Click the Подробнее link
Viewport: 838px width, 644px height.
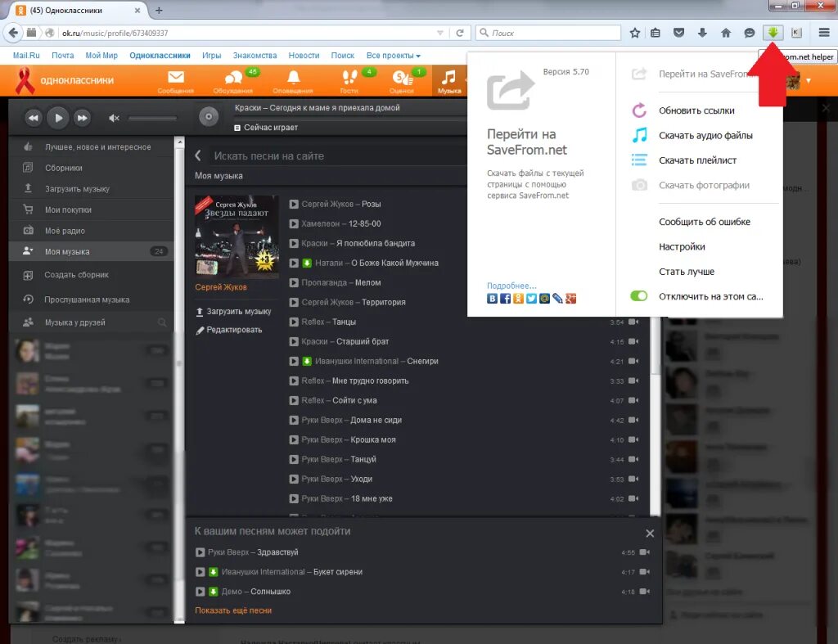pyautogui.click(x=511, y=286)
